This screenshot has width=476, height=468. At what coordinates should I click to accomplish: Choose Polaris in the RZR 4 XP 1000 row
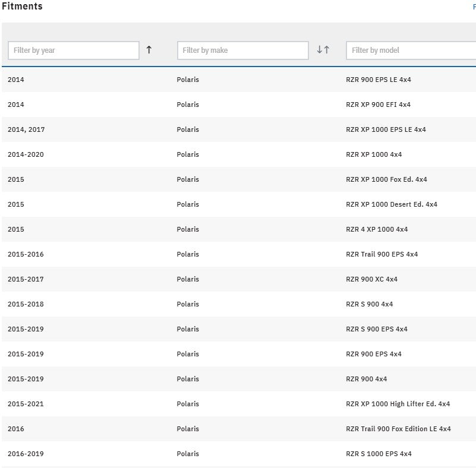(188, 229)
